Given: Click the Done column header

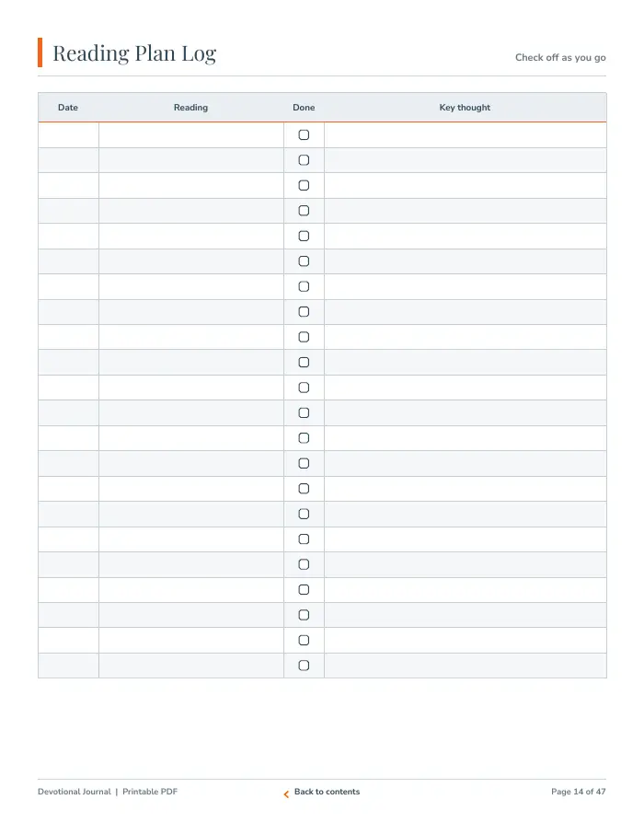Looking at the screenshot, I should point(304,108).
